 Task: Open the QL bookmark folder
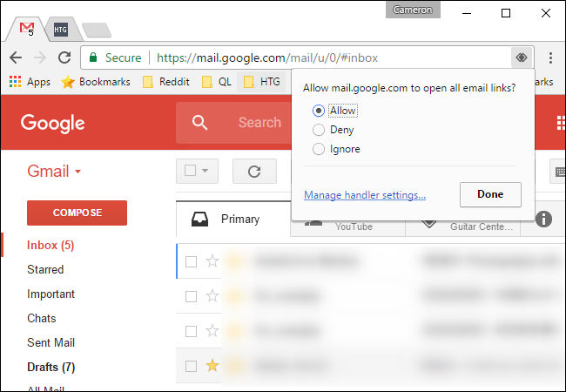click(x=217, y=82)
